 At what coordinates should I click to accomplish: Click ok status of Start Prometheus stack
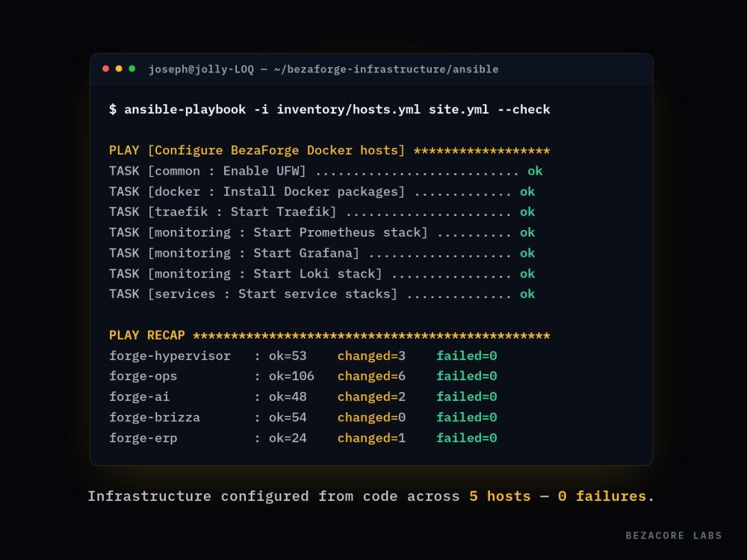527,232
